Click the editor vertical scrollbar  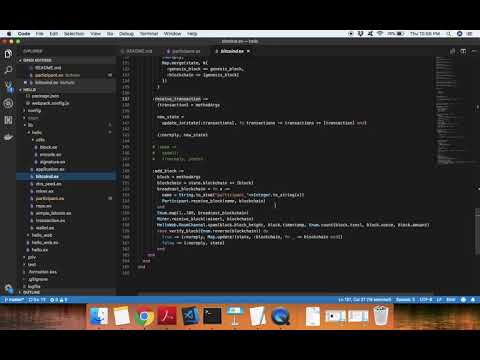tap(477, 232)
